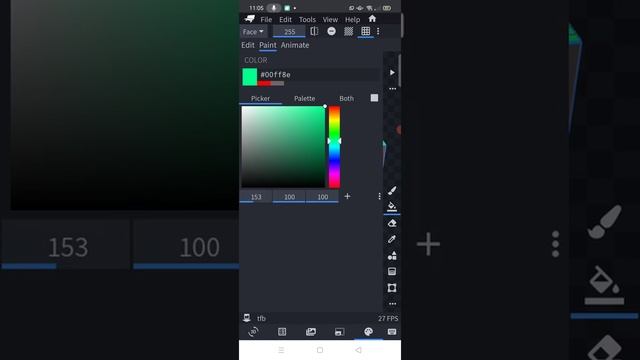The image size is (640, 360).
Task: Select the Color Picker eyedropper tool
Action: pyautogui.click(x=392, y=239)
